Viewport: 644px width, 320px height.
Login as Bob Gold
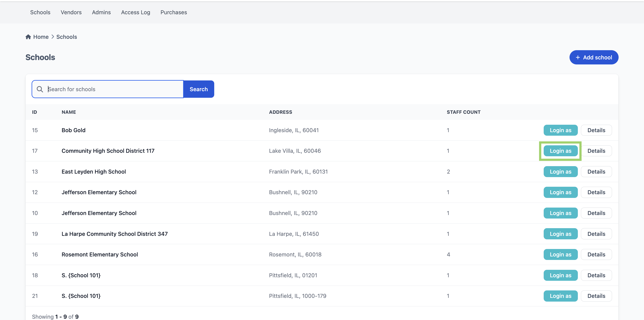[560, 130]
